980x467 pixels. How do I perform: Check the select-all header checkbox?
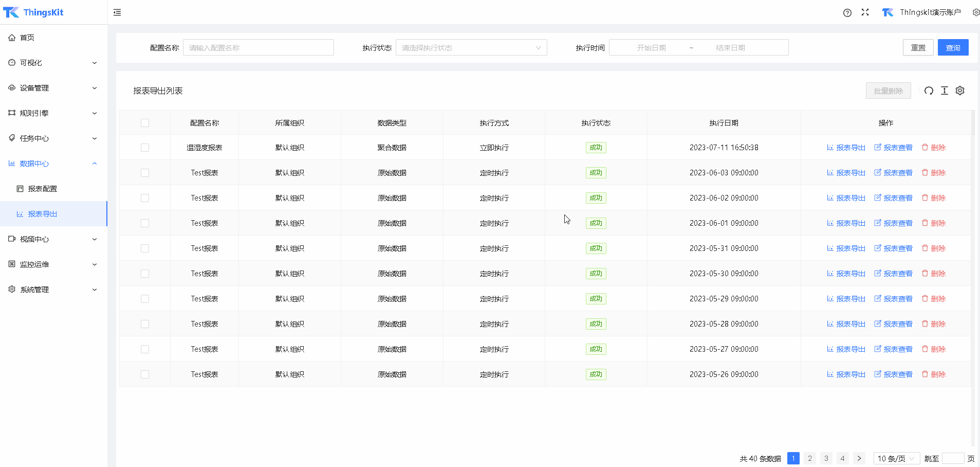[x=145, y=123]
